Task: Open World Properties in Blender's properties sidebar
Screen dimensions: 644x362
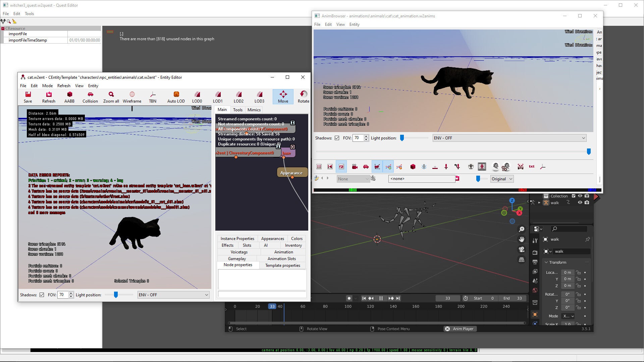Action: pyautogui.click(x=535, y=289)
